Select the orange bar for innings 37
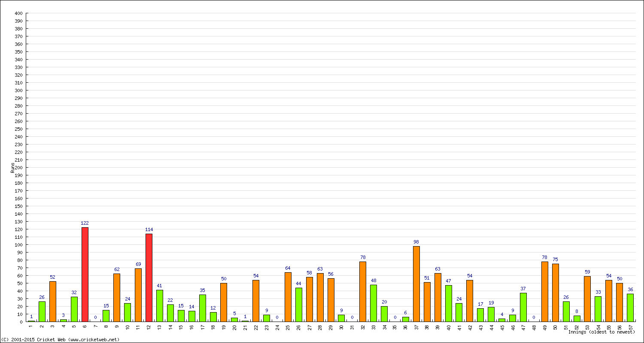This screenshot has height=343, width=644. (416, 284)
